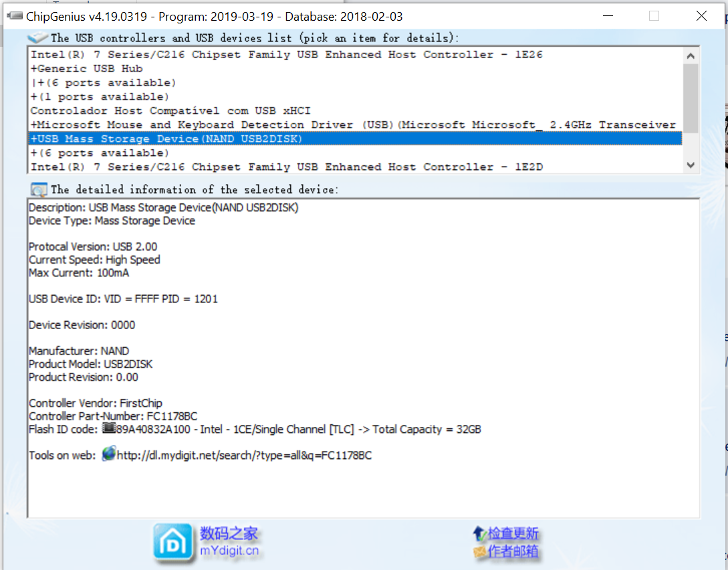
Task: Click the 检查更新 check update link
Action: coord(513,533)
